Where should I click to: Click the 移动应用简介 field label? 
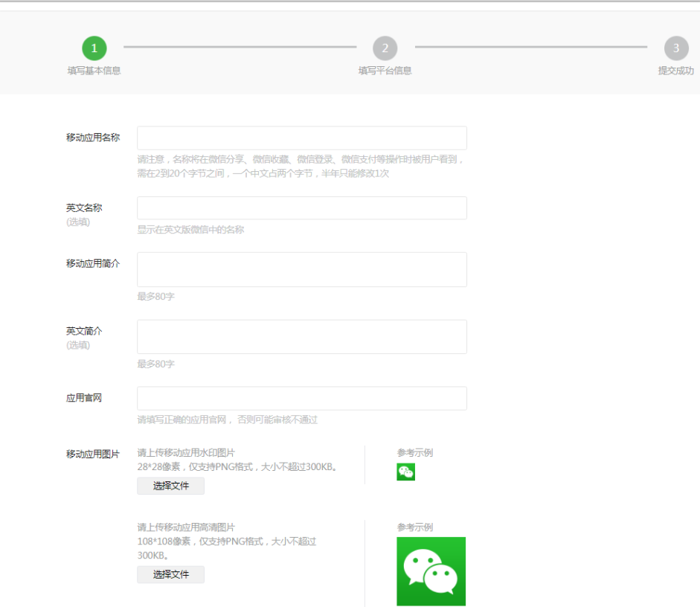pos(93,263)
